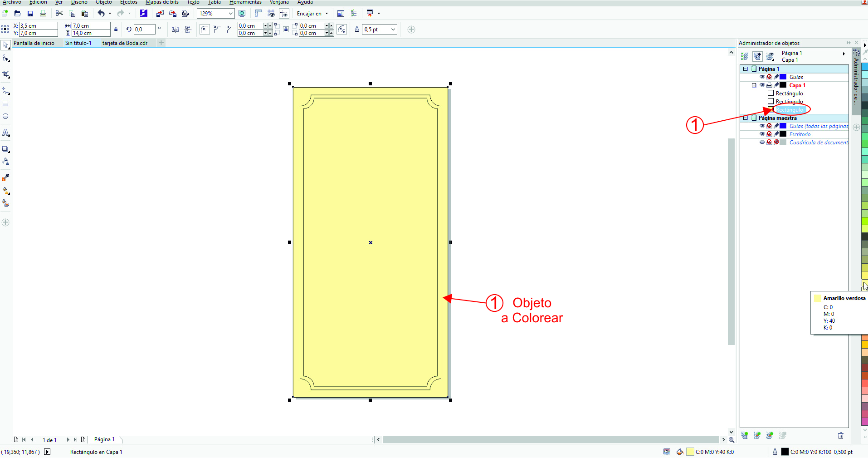Select the first Rectángulo in Capa 1

789,93
